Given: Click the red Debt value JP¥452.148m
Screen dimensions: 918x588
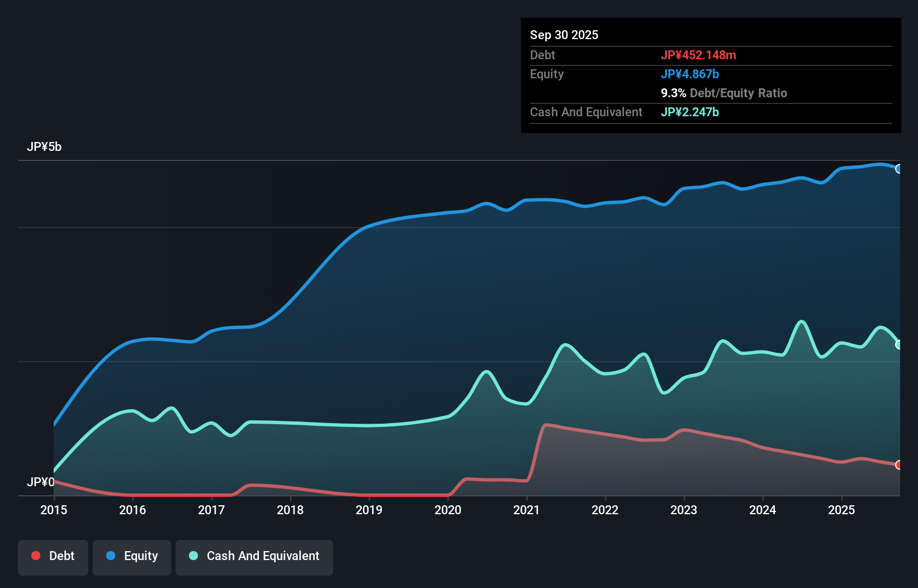Looking at the screenshot, I should point(699,55).
